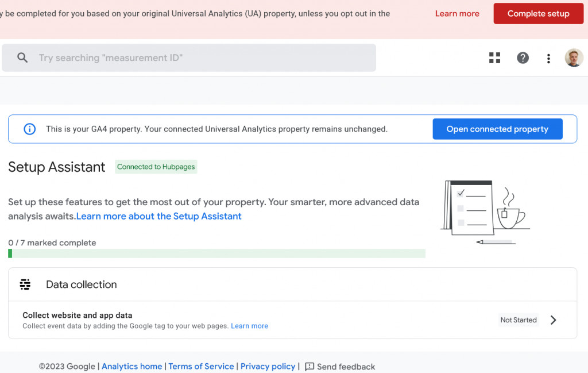Click Learn more under Collect website data
Viewport: 588px width, 373px height.
tap(249, 326)
